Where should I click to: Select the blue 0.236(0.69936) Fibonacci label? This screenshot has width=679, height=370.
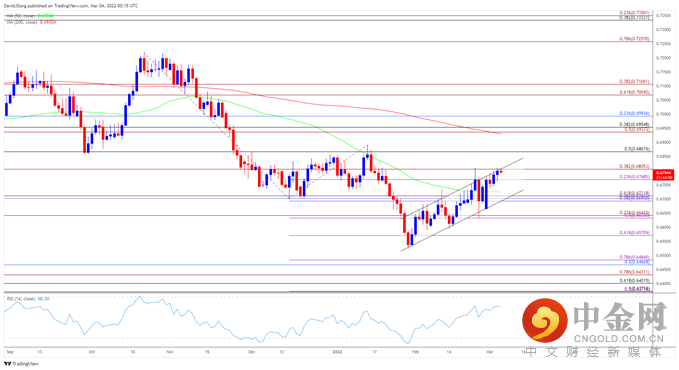pyautogui.click(x=634, y=114)
